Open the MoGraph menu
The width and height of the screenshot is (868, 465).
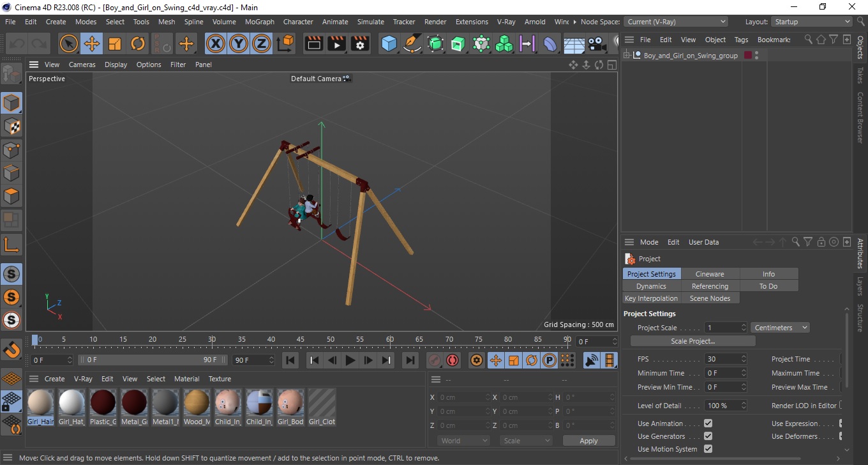pyautogui.click(x=260, y=22)
